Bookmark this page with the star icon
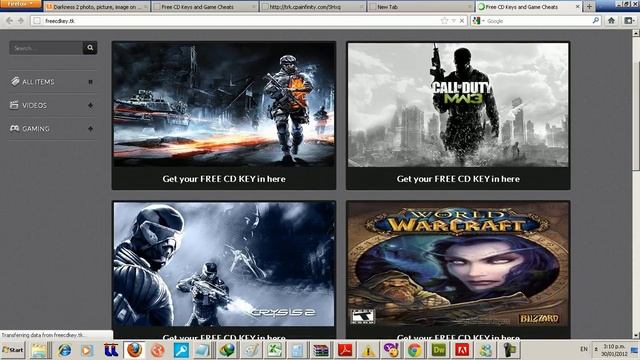The image size is (640, 360). click(x=444, y=20)
